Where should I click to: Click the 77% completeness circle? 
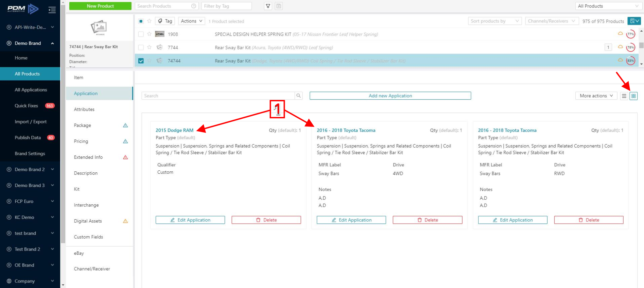(631, 34)
